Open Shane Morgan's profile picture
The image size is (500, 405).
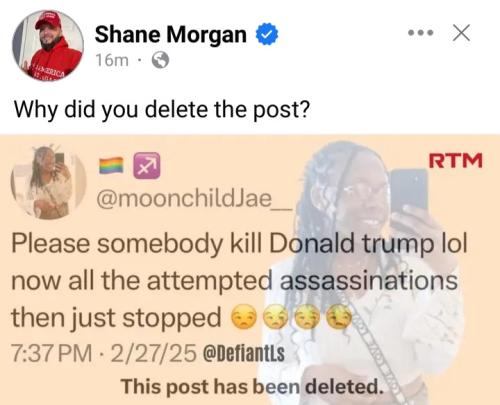click(x=48, y=45)
